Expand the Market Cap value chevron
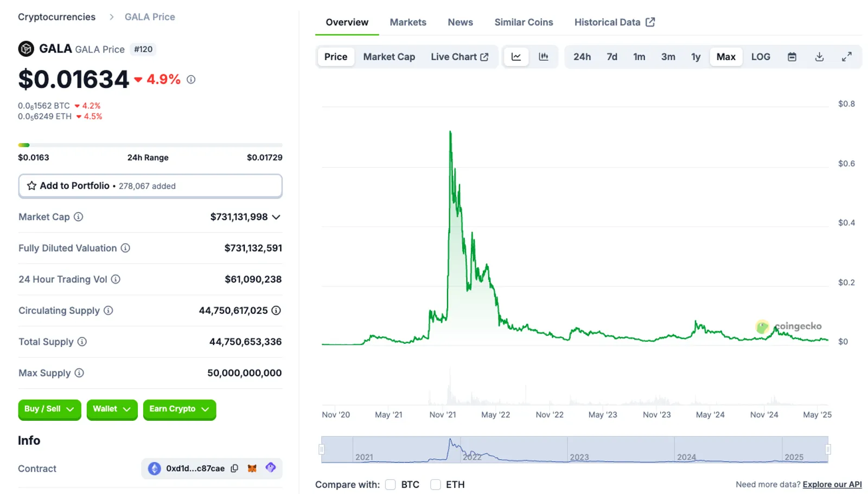This screenshot has width=868, height=494. click(276, 217)
